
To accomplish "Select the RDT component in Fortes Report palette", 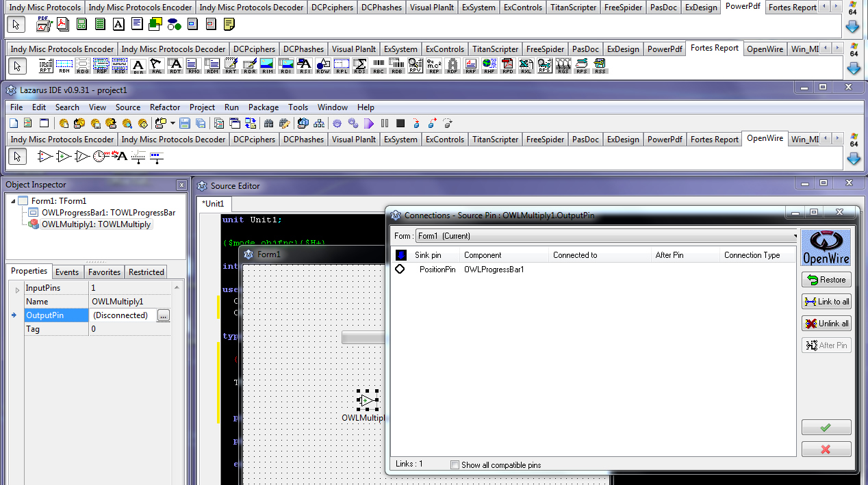I will (x=175, y=66).
